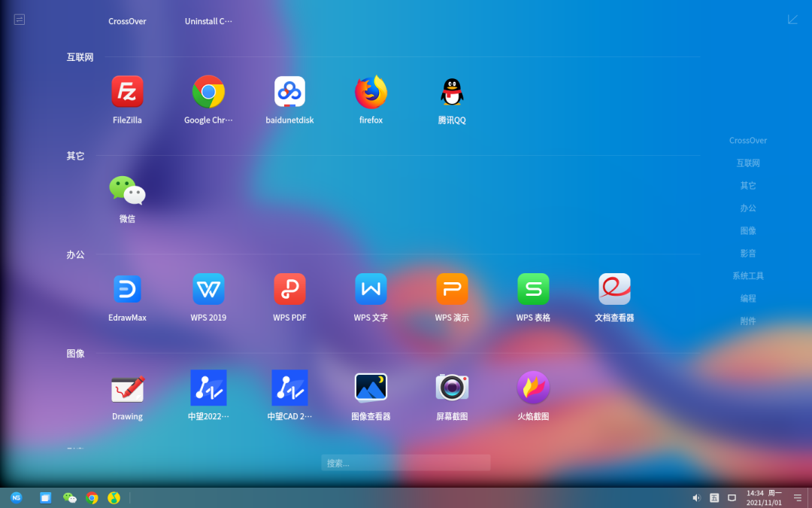
Task: Click the 搜索 search field
Action: click(406, 463)
